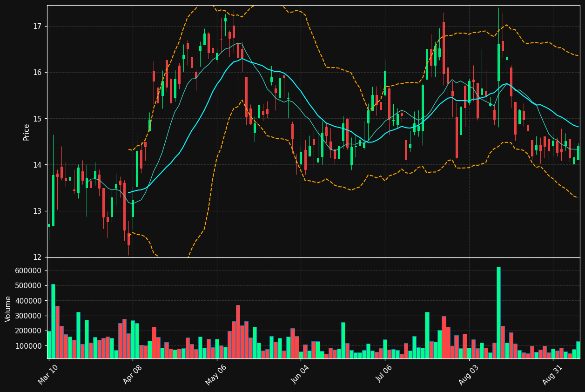
Task: Click the 'Price' axis title
Action: pyautogui.click(x=27, y=132)
